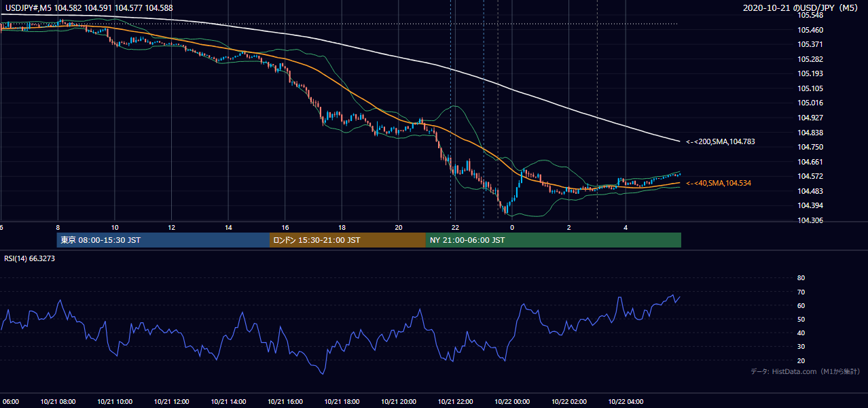Viewport: 868px width, 408px height.
Task: Click hour marker 14 under the price chart
Action: pyautogui.click(x=228, y=227)
